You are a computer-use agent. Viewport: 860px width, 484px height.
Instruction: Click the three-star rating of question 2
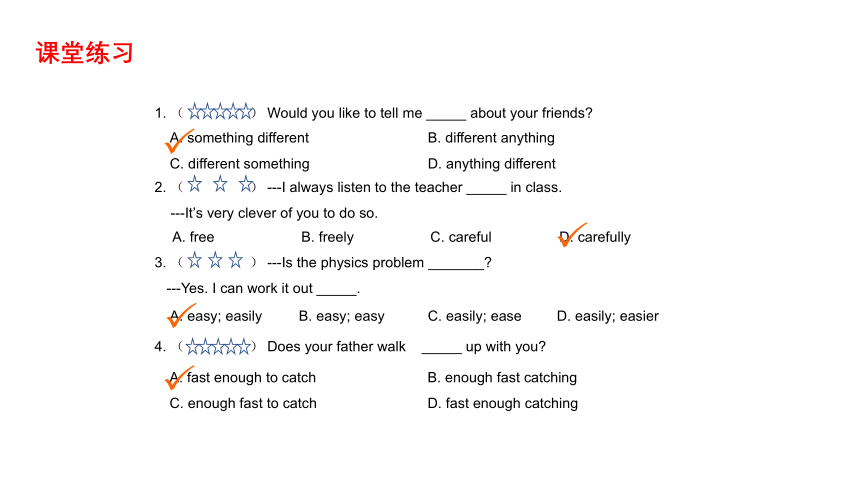pos(221,184)
